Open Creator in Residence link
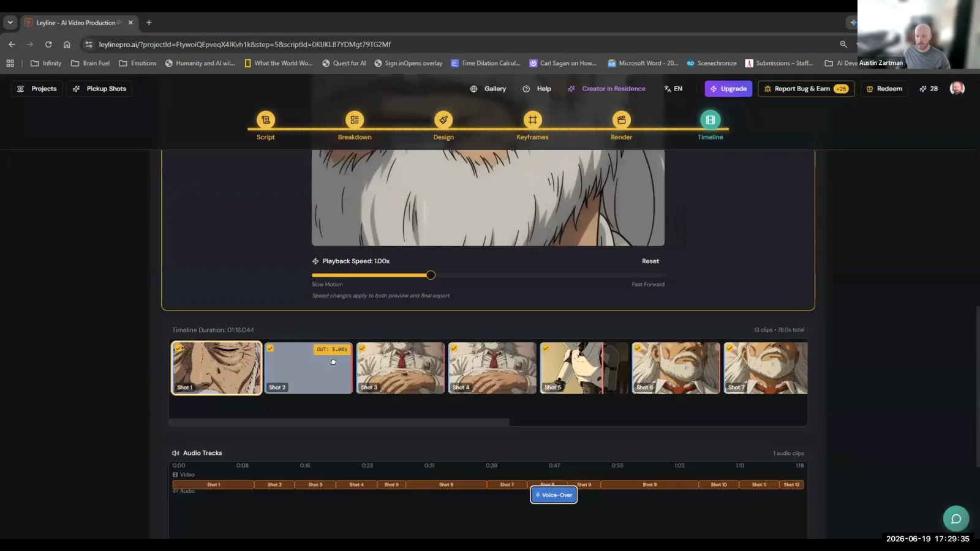 606,89
